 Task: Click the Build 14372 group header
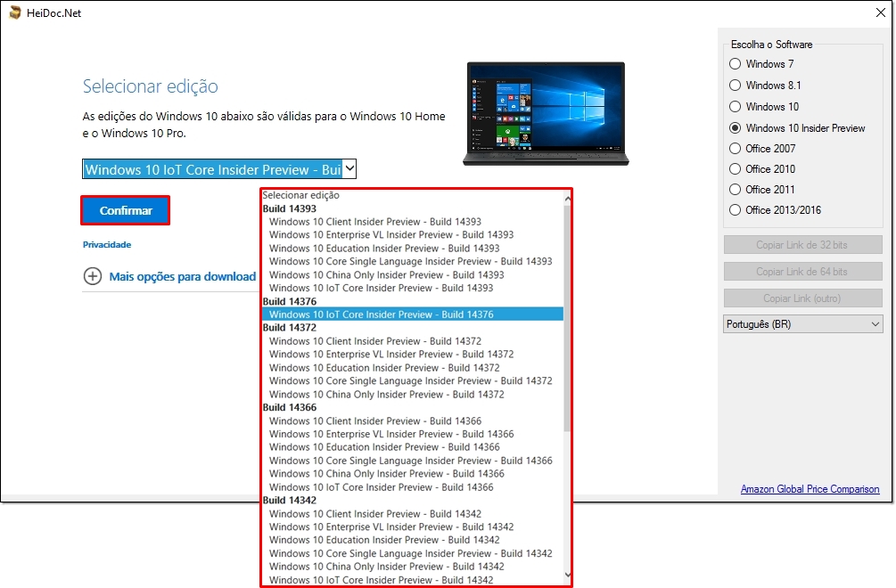(x=290, y=328)
